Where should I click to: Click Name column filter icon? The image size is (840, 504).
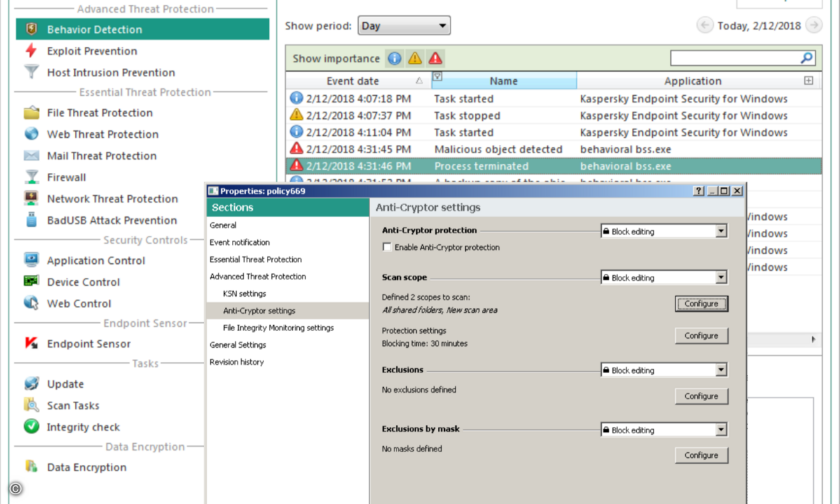tap(437, 76)
